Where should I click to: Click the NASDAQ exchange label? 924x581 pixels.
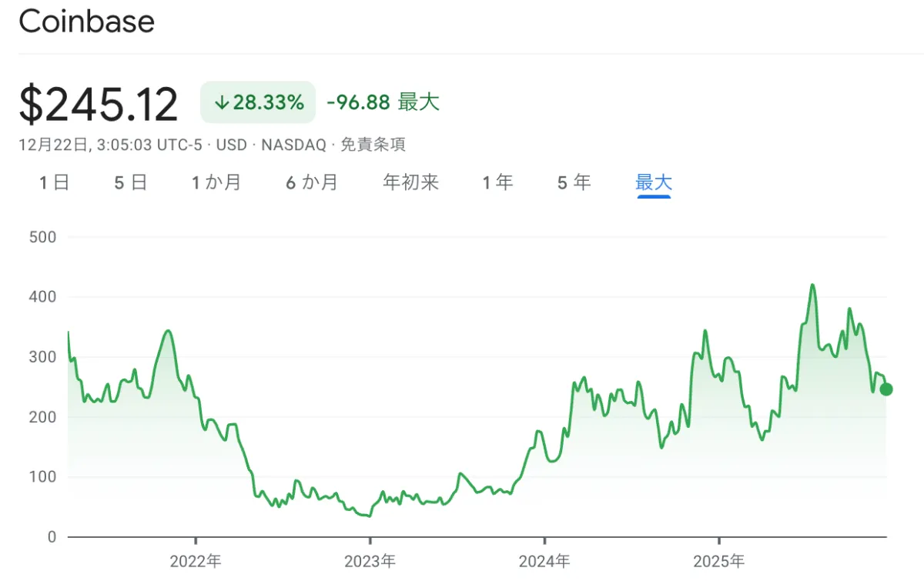point(293,145)
